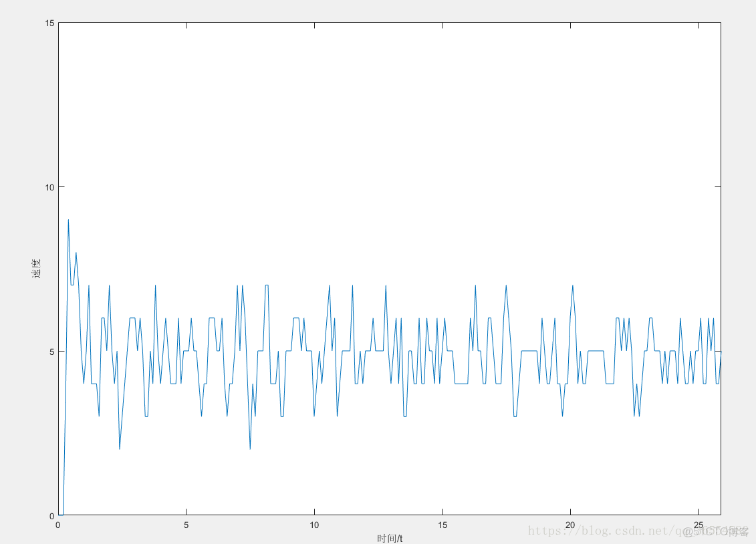Viewport: 756px width, 544px height.
Task: Click the x-axis tick label 5
Action: click(186, 525)
